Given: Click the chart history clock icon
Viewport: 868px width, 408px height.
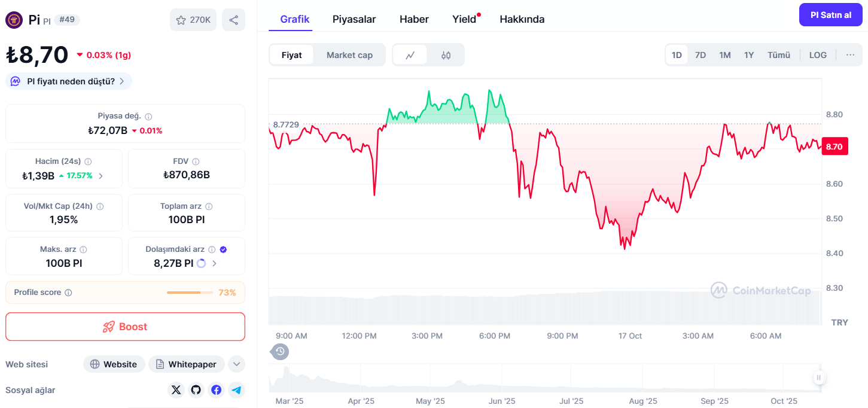Looking at the screenshot, I should (x=280, y=351).
